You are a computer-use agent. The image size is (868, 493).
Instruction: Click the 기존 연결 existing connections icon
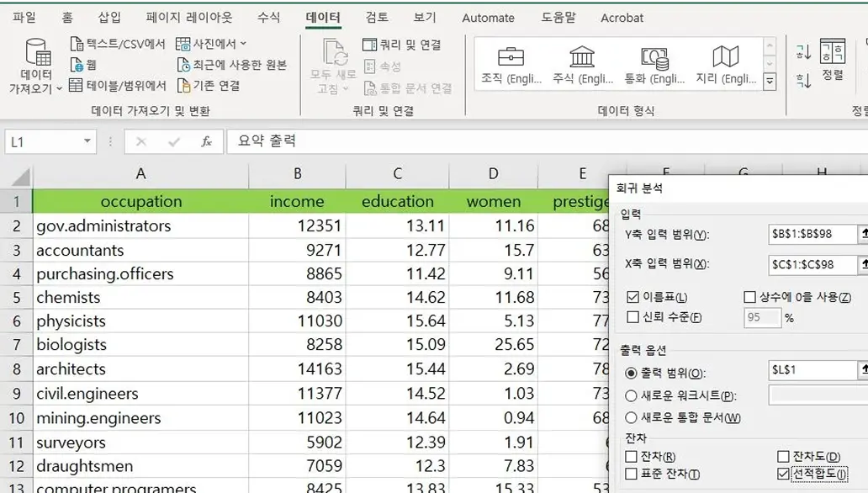click(184, 86)
